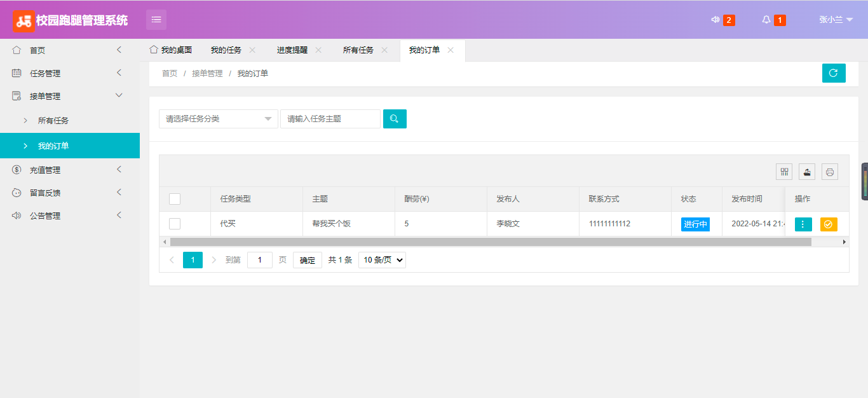Click the 任务管理 calendar icon in sidebar
This screenshot has width=868, height=398.
click(17, 73)
